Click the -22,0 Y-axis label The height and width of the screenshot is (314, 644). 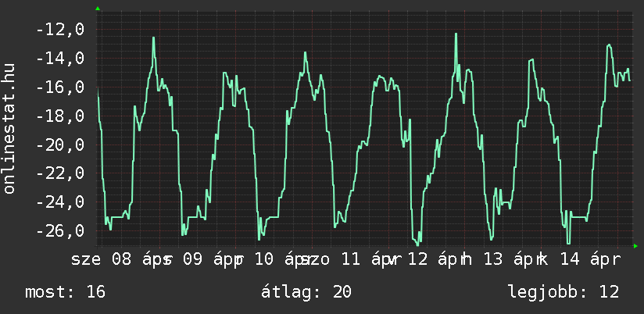pos(59,173)
